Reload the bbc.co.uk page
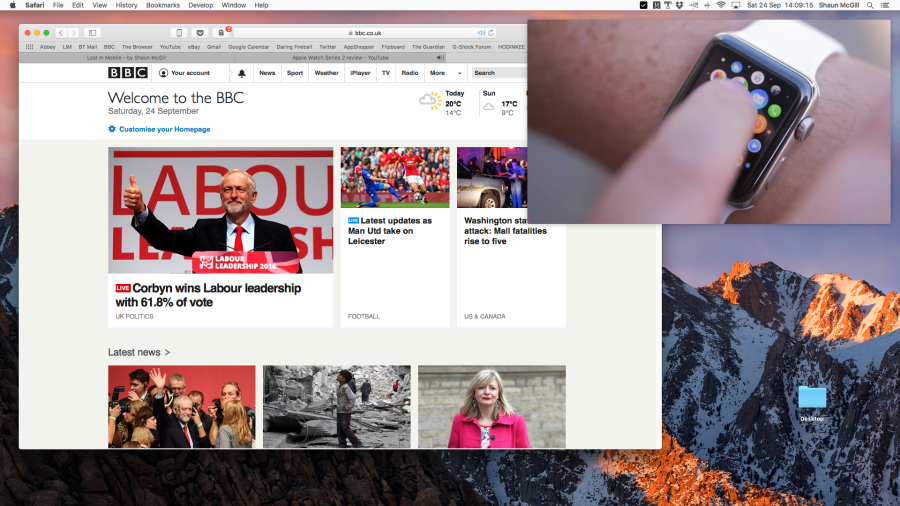The width and height of the screenshot is (900, 506). (491, 33)
